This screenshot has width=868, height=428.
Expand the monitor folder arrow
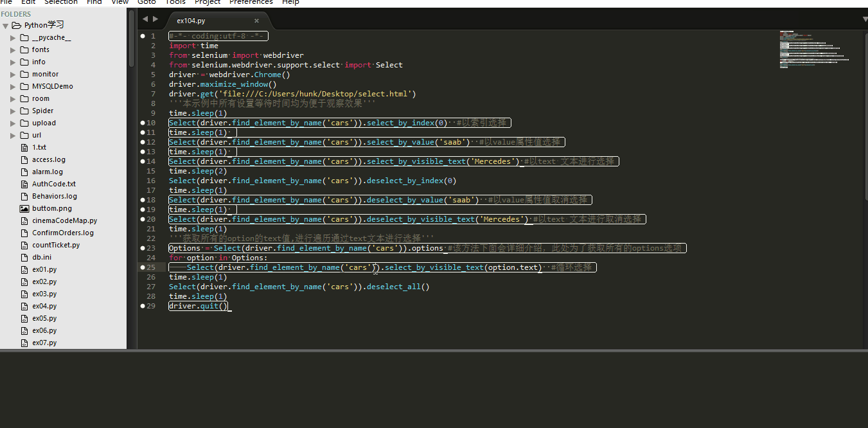point(13,74)
